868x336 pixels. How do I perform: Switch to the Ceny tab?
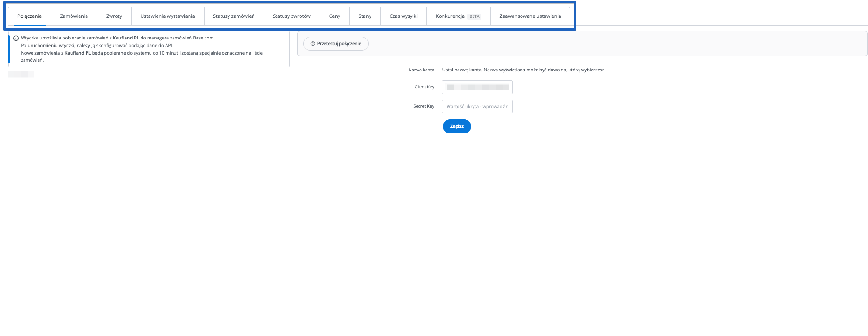335,16
